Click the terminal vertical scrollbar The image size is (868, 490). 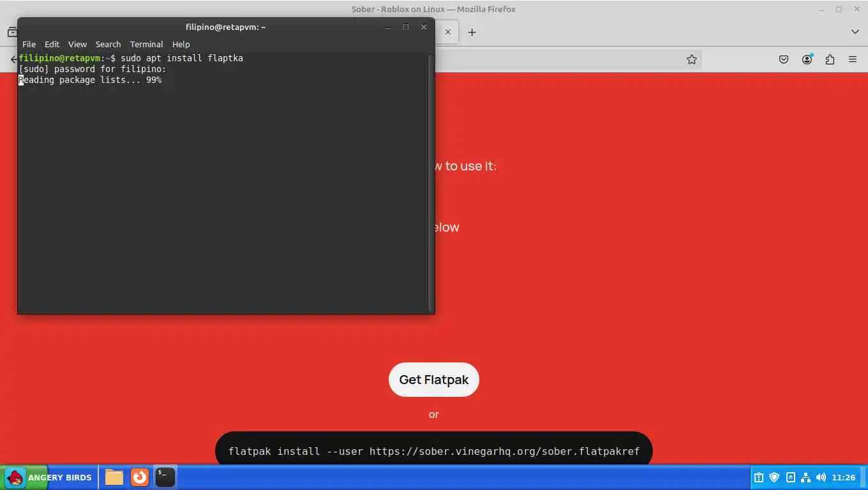(431, 182)
